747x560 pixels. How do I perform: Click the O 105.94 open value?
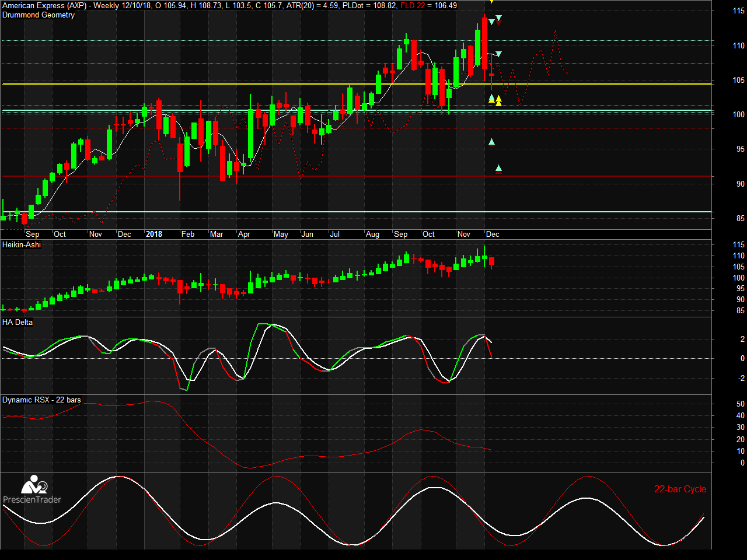pyautogui.click(x=171, y=5)
